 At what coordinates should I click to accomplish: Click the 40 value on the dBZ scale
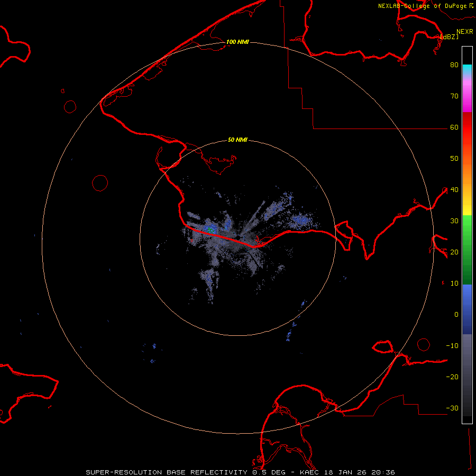[x=454, y=190]
